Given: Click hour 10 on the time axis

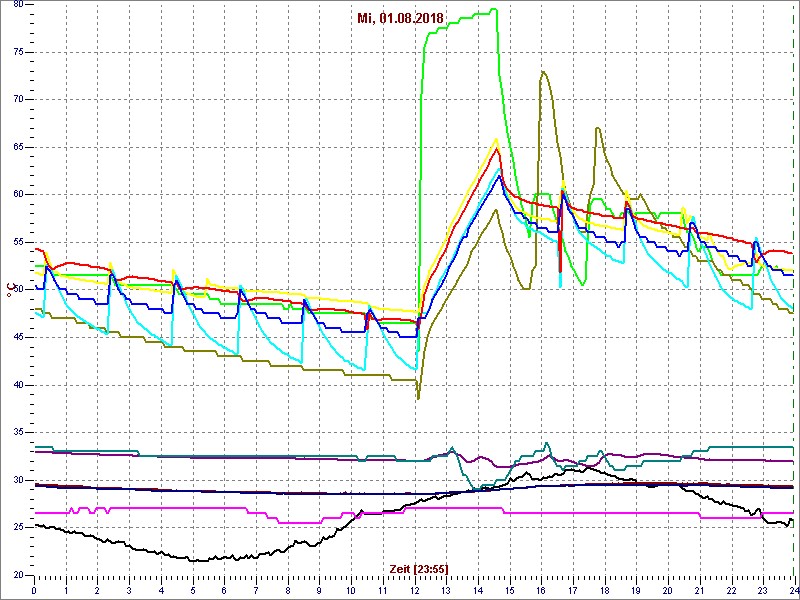Looking at the screenshot, I should pyautogui.click(x=351, y=589).
